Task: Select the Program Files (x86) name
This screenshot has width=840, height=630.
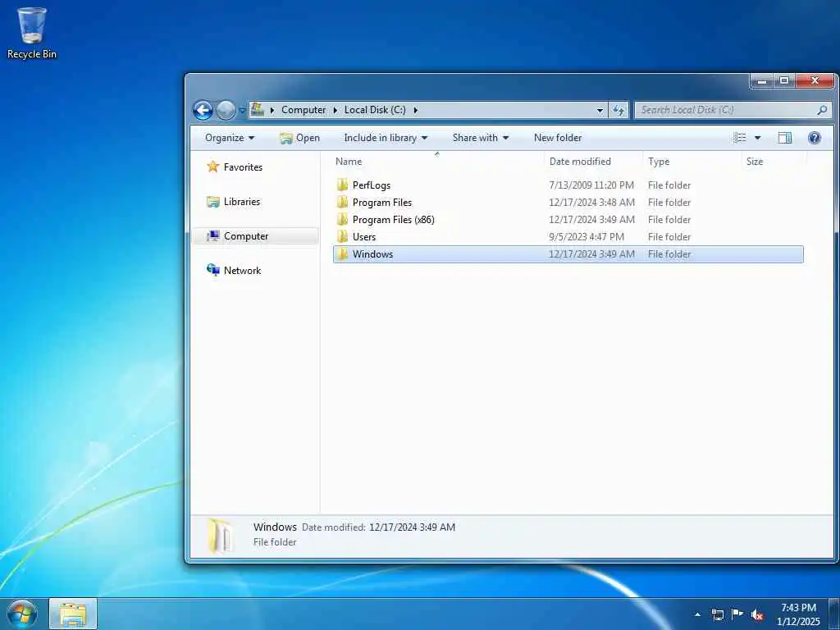Action: point(393,220)
